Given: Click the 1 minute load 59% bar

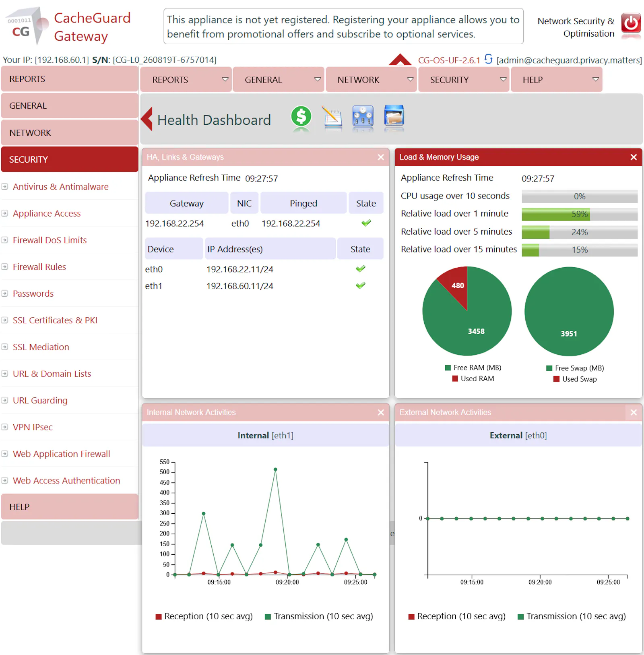Looking at the screenshot, I should [580, 214].
